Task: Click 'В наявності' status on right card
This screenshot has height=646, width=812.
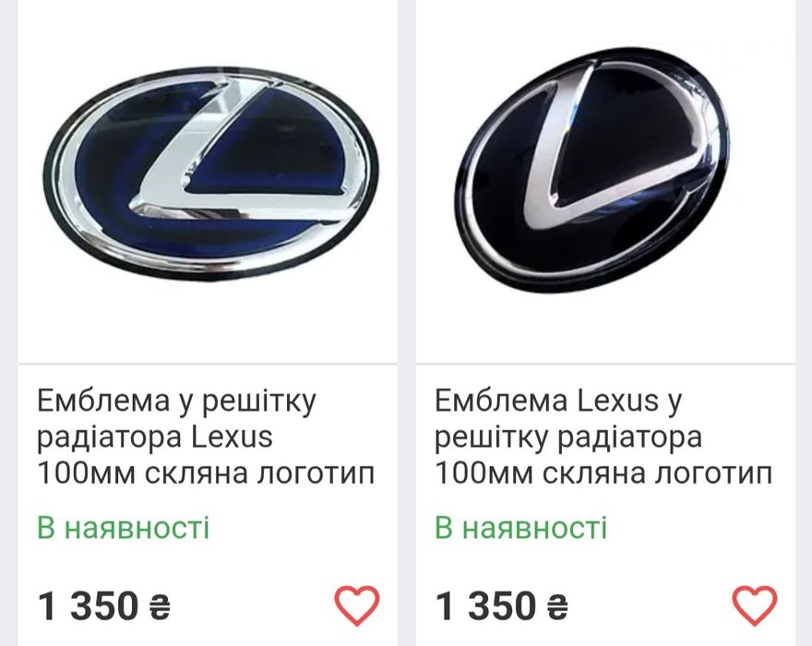Action: click(520, 528)
